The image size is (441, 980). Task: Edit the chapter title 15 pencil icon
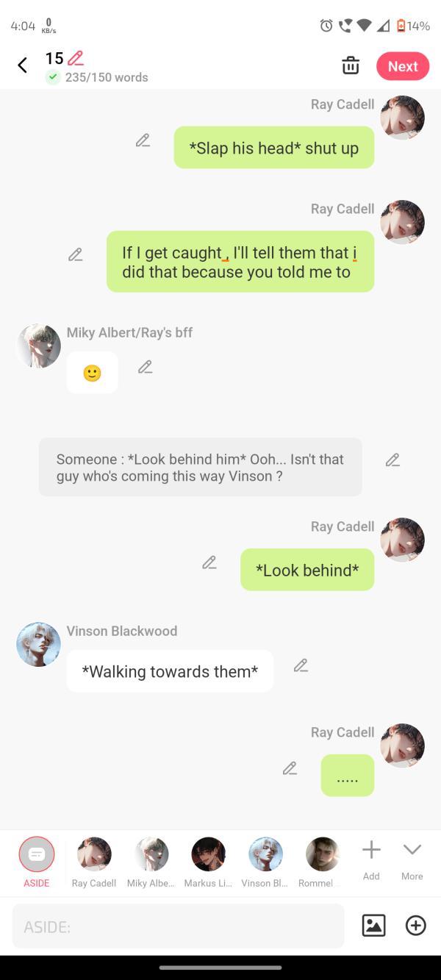[x=75, y=58]
